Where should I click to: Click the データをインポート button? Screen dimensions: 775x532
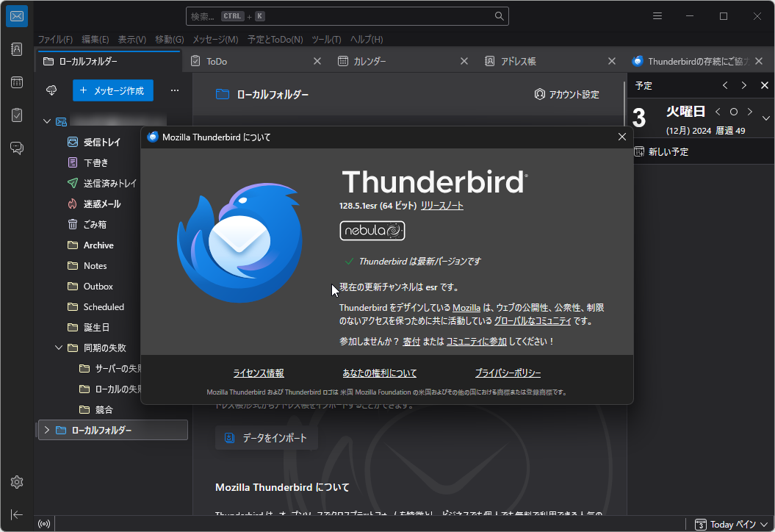tap(268, 437)
